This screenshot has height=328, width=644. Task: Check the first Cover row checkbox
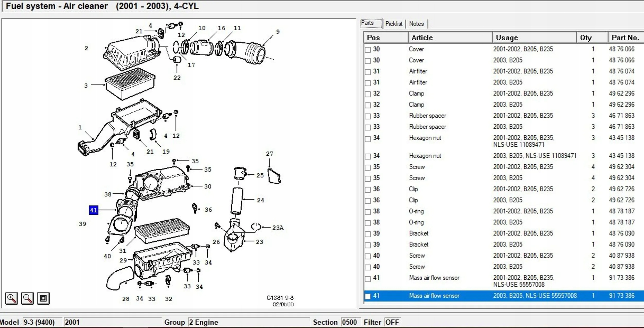coord(368,50)
